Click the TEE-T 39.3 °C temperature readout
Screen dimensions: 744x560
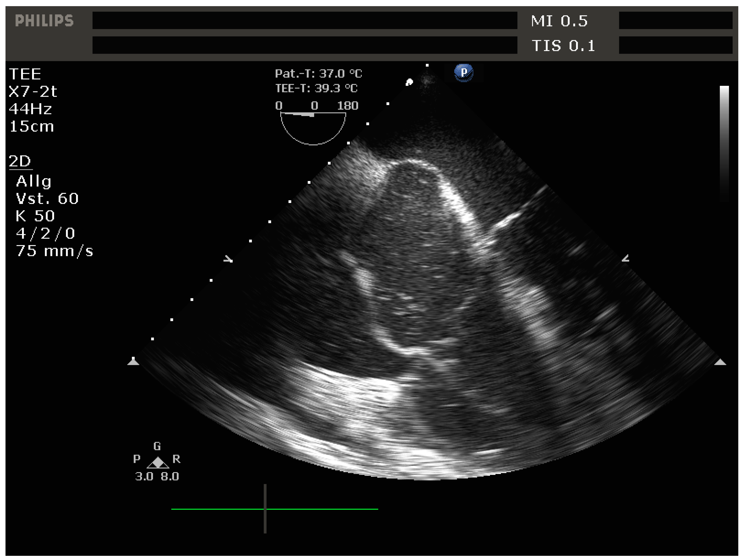click(316, 89)
